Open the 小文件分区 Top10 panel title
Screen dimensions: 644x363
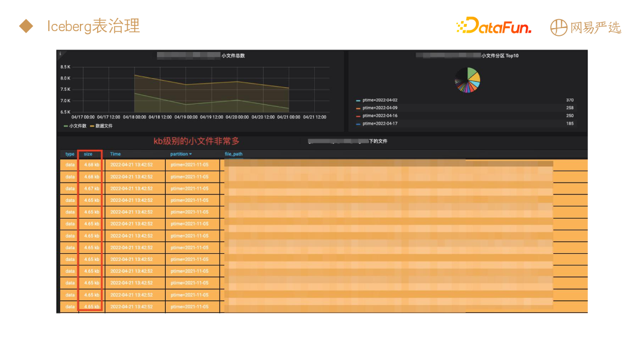(x=500, y=56)
